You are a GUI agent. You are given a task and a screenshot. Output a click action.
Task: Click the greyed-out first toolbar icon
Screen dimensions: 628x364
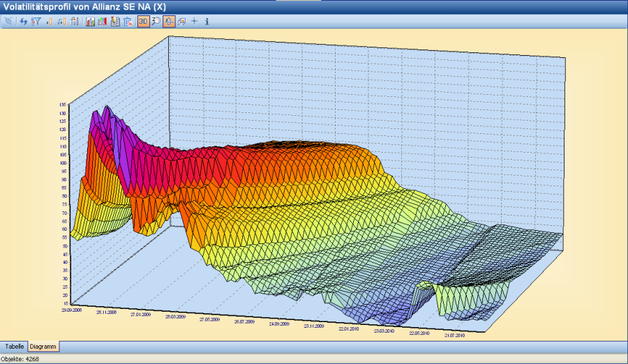[x=8, y=22]
